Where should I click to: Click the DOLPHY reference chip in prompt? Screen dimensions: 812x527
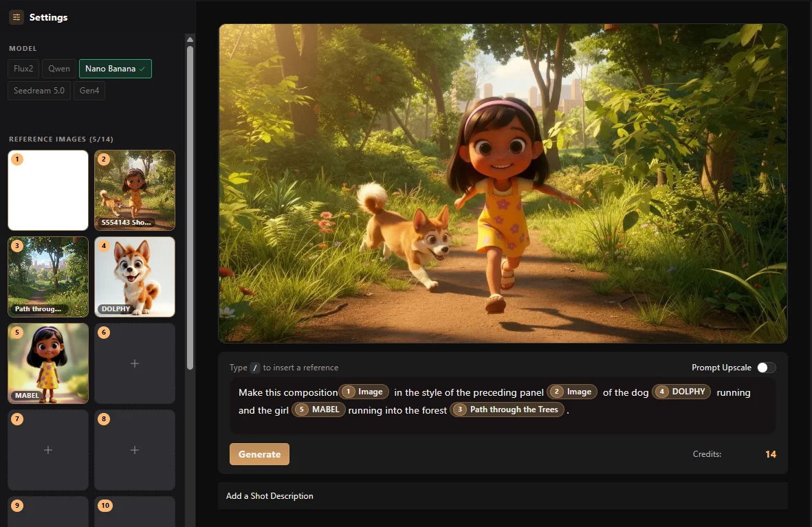(681, 392)
